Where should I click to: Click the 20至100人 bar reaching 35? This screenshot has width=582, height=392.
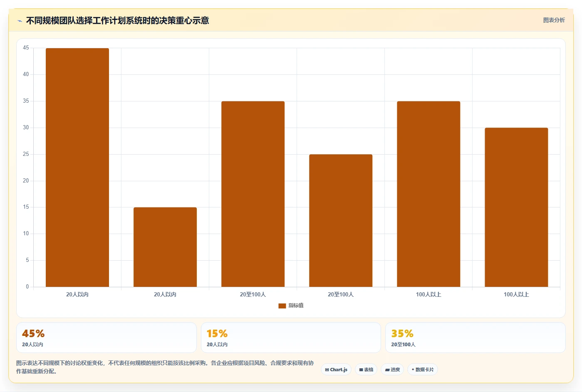pos(253,194)
